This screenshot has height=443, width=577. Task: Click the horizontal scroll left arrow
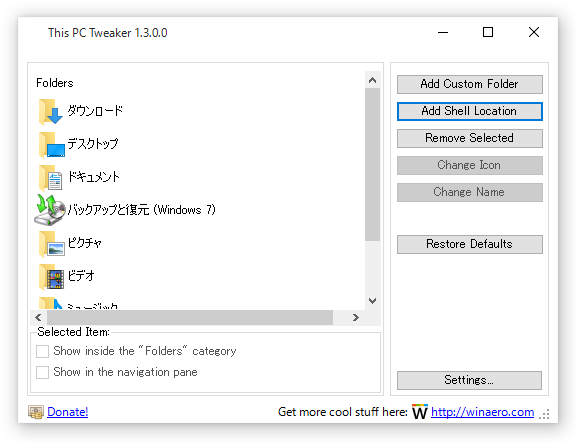click(x=38, y=318)
